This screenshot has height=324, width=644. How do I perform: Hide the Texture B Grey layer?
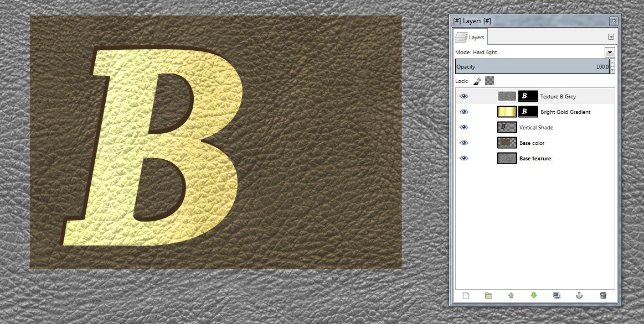point(464,96)
